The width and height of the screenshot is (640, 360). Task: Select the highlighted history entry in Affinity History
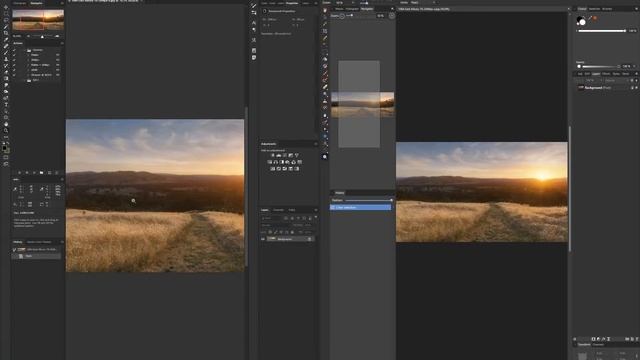pos(360,207)
